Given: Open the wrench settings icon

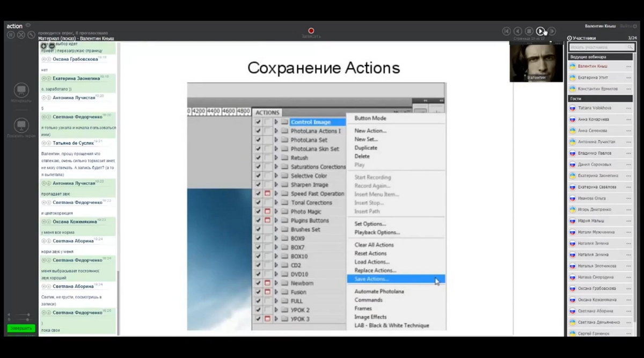Looking at the screenshot, I should click(31, 34).
